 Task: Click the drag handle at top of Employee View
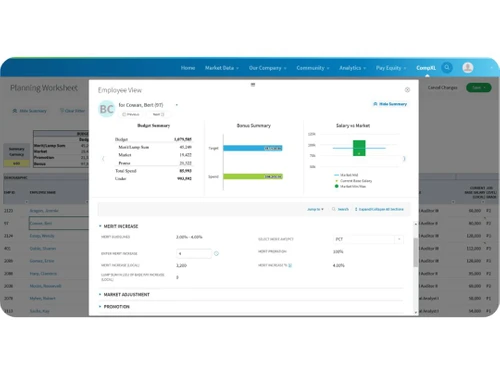pos(253,85)
